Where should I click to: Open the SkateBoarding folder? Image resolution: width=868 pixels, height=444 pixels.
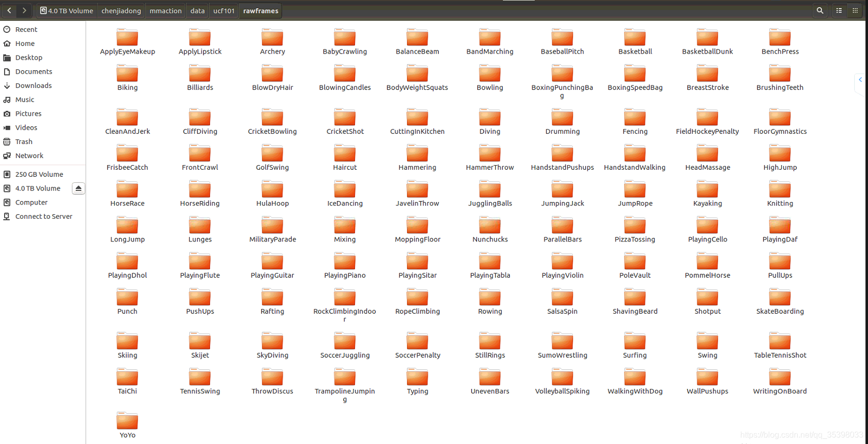coord(780,301)
